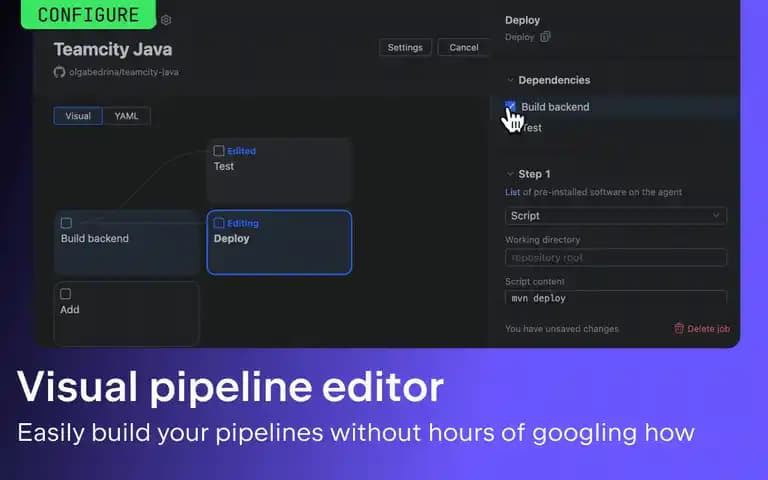Collapse the Dependencies section
This screenshot has width=768, height=480.
tap(510, 80)
